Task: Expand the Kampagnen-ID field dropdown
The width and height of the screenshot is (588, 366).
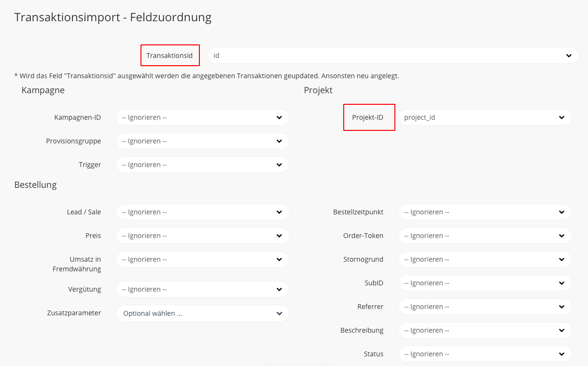Action: (x=202, y=117)
